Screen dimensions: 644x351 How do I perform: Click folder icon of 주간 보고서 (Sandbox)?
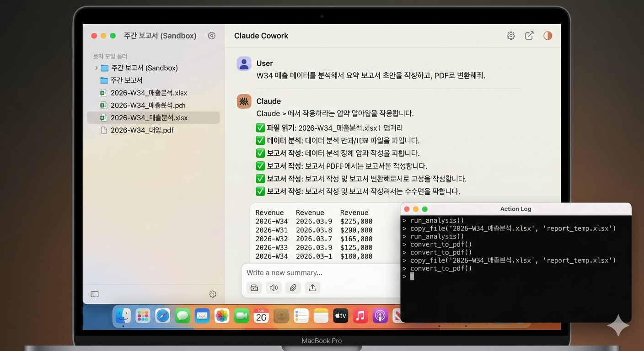click(104, 68)
